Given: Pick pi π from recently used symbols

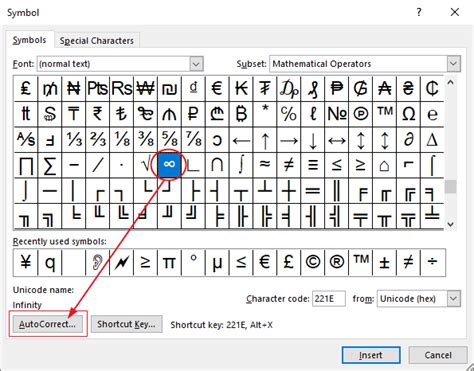Looking at the screenshot, I should [169, 262].
